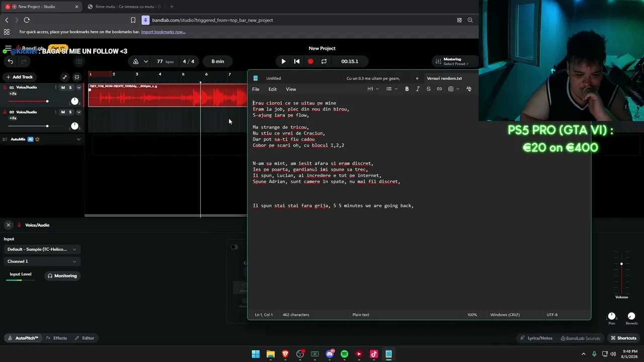Click the clear formatting icon in Notepad
This screenshot has height=362, width=644.
pyautogui.click(x=469, y=89)
